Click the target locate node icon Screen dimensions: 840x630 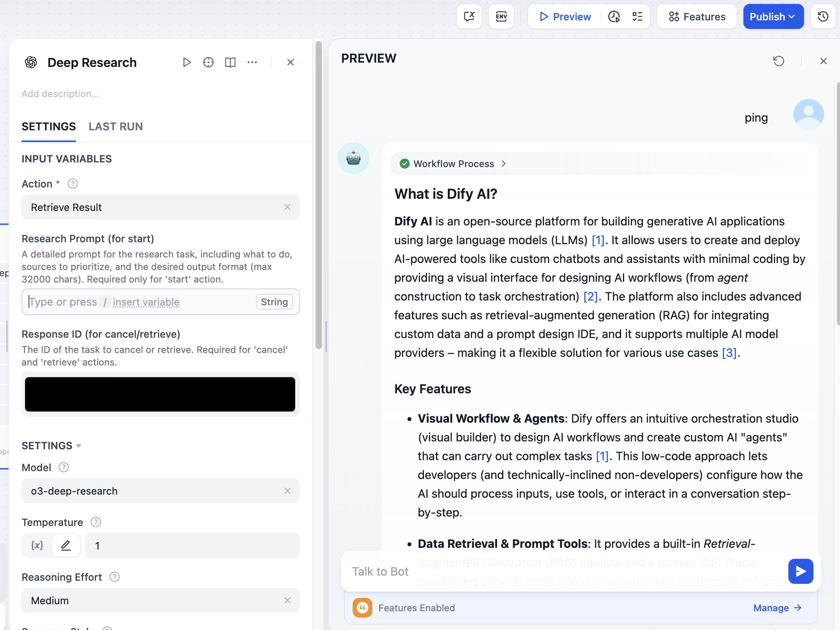pyautogui.click(x=208, y=62)
